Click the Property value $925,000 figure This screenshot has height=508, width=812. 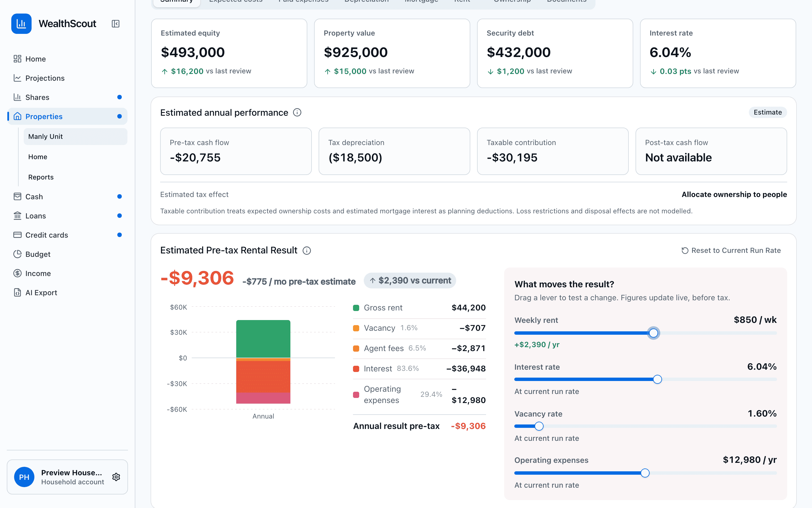point(356,52)
